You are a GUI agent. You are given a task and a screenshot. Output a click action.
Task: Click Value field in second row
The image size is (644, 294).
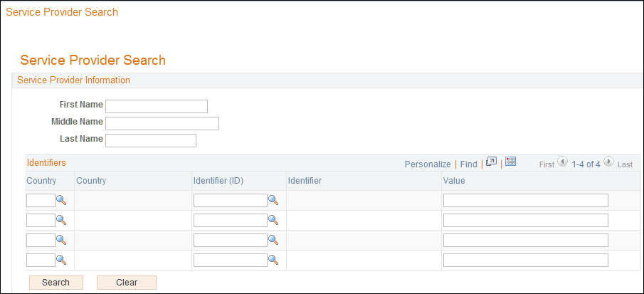click(x=526, y=220)
